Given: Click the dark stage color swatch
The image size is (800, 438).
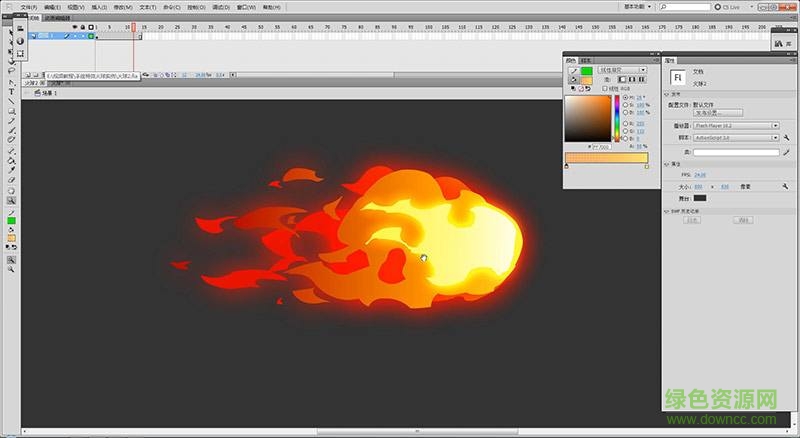Looking at the screenshot, I should pos(700,198).
